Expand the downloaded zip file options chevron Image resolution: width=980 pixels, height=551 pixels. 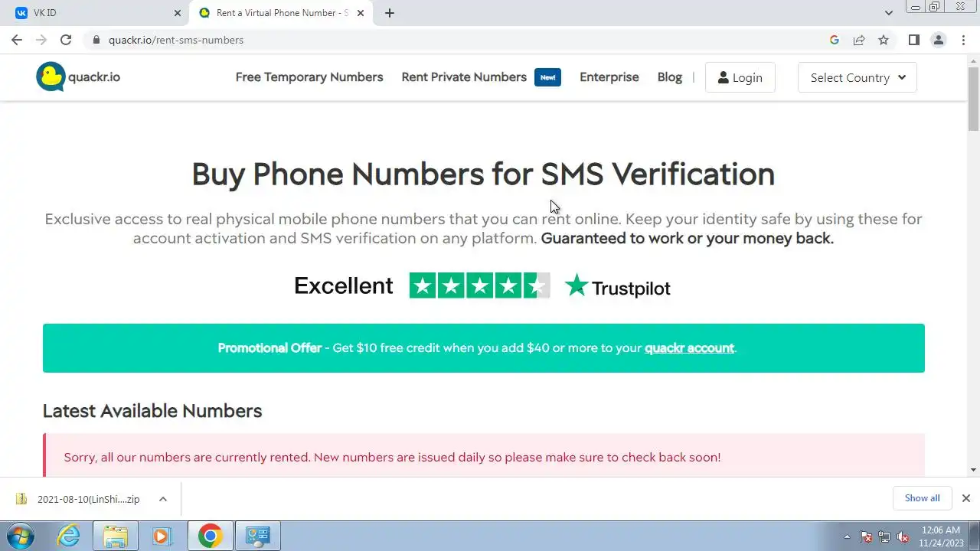click(163, 499)
